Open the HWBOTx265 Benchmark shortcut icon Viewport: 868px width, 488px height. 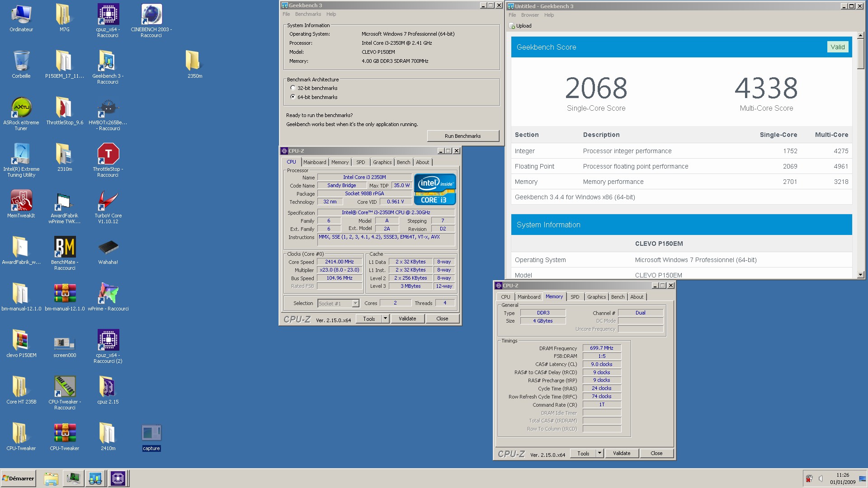(108, 108)
